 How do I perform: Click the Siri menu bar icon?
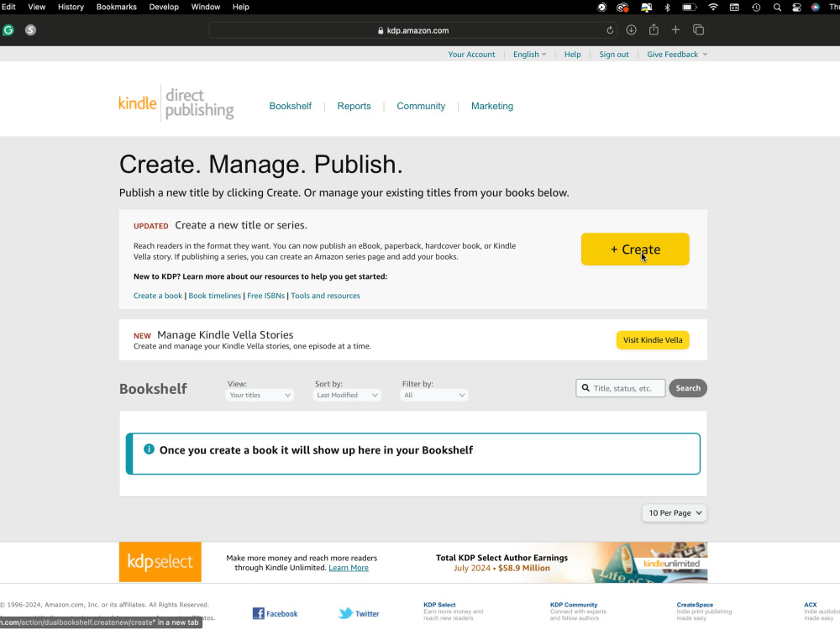point(816,7)
